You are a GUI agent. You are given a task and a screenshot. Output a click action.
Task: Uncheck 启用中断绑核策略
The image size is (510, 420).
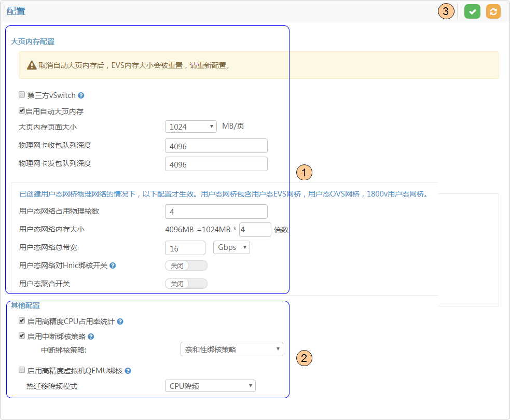click(x=21, y=336)
